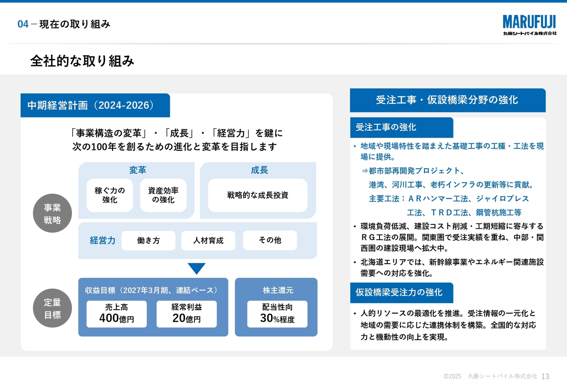Image resolution: width=567 pixels, height=392 pixels.
Task: Click the 資産効率の強化 box
Action: point(163,195)
